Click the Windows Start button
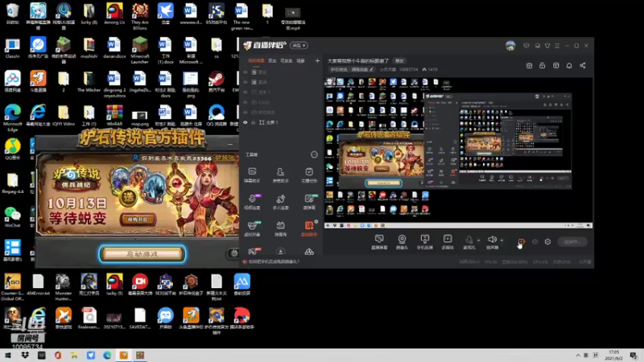The width and height of the screenshot is (644, 362). click(8, 356)
